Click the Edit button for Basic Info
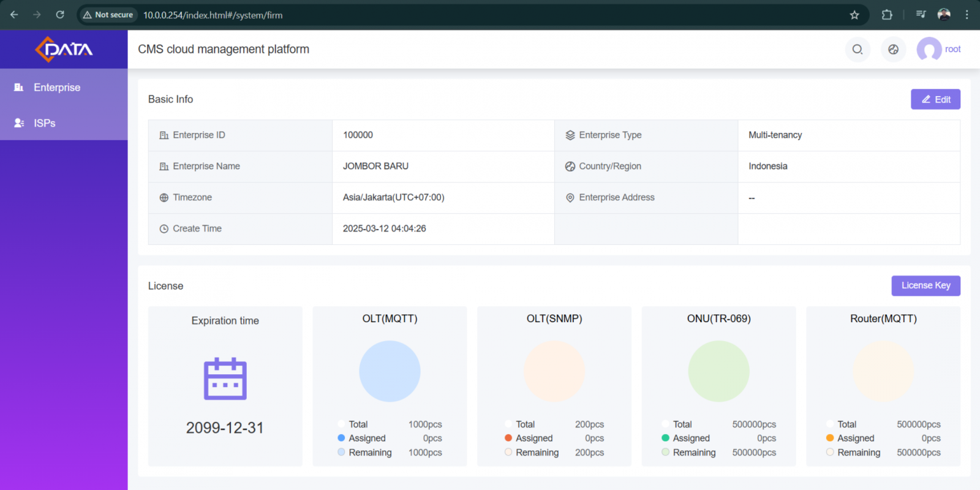 tap(935, 99)
